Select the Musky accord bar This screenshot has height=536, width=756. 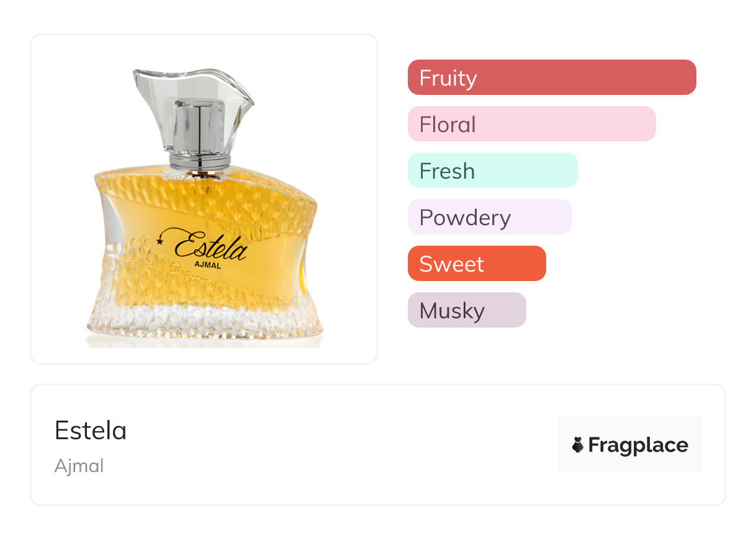tap(467, 310)
